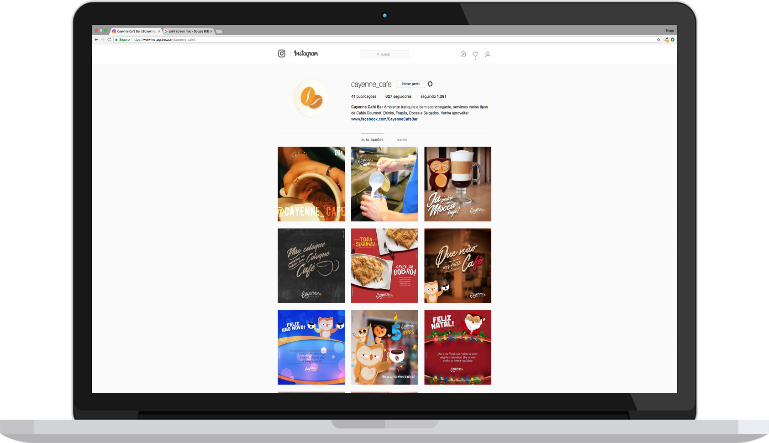Switch to the second browser tab
The height and width of the screenshot is (443, 769).
188,31
